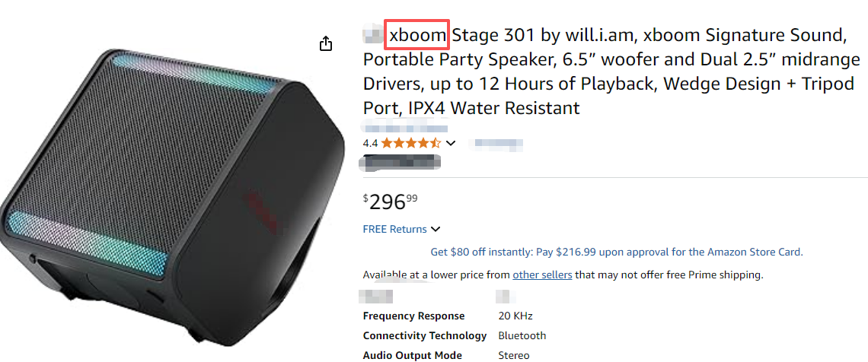
Task: Click the share icon above the product image
Action: 326,44
